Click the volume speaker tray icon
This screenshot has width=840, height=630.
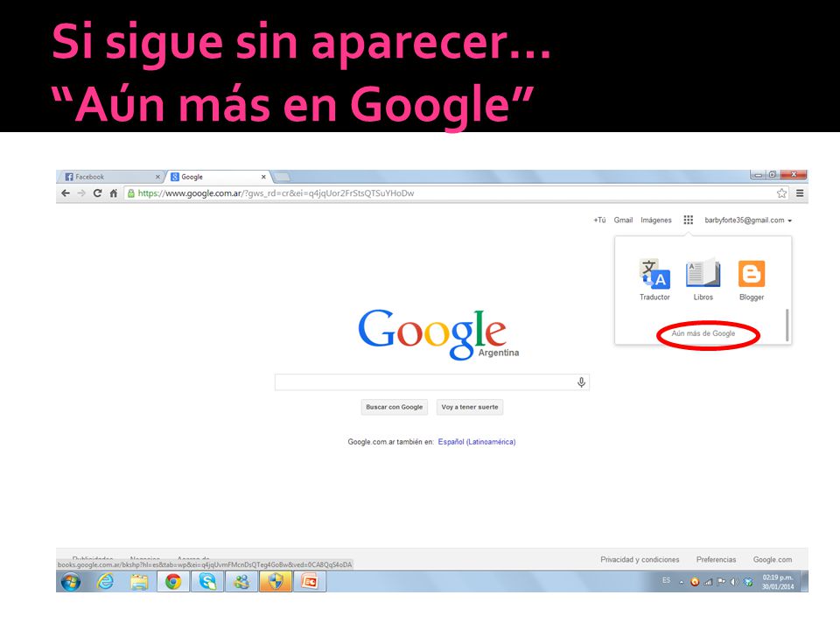(x=734, y=582)
